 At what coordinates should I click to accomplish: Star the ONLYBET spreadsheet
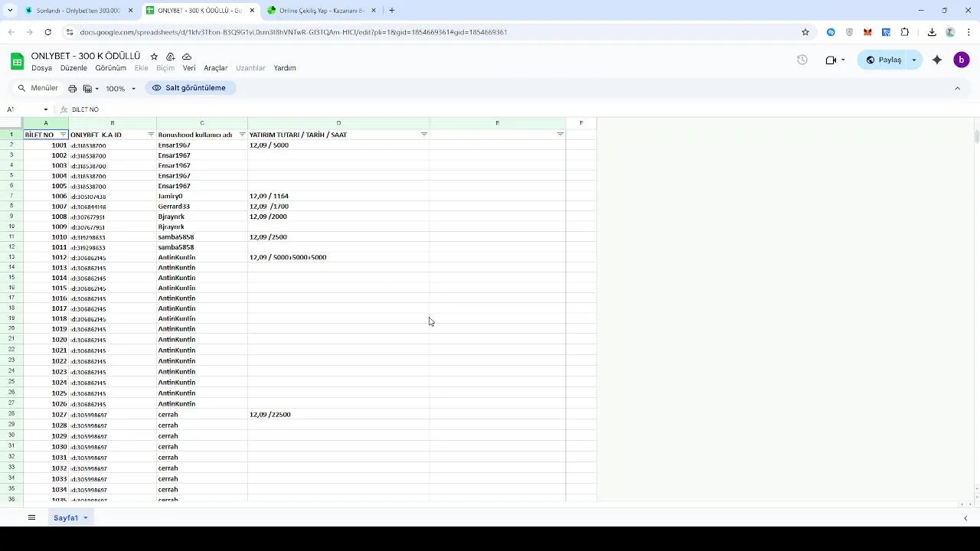154,57
